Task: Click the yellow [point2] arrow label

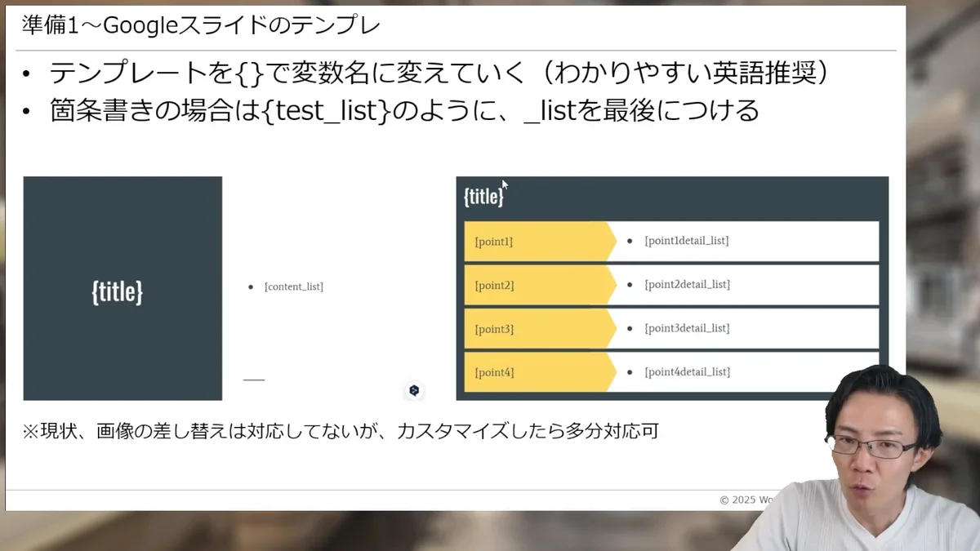Action: click(x=540, y=285)
